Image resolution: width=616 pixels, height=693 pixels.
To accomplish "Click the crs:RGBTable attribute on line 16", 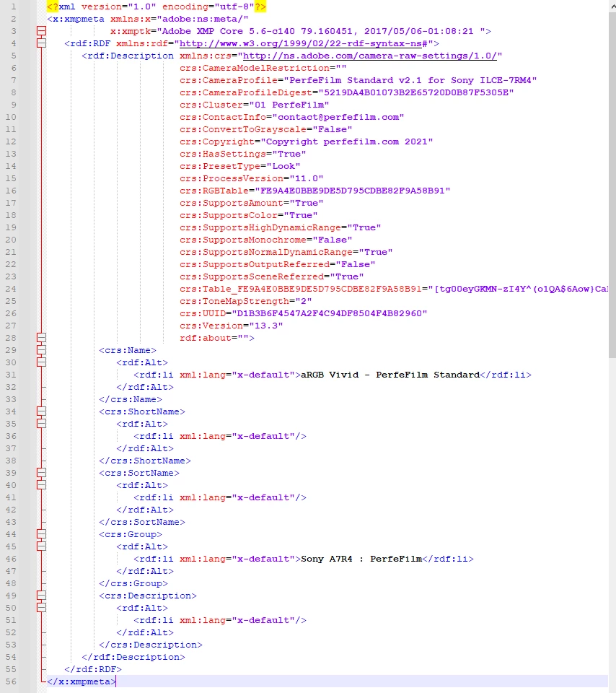I will (x=314, y=191).
